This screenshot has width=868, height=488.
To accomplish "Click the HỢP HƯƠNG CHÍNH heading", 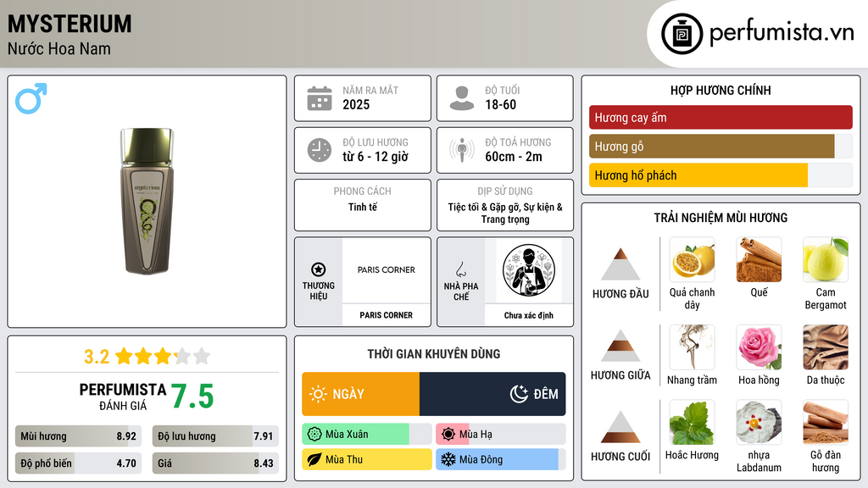I will pos(721,90).
